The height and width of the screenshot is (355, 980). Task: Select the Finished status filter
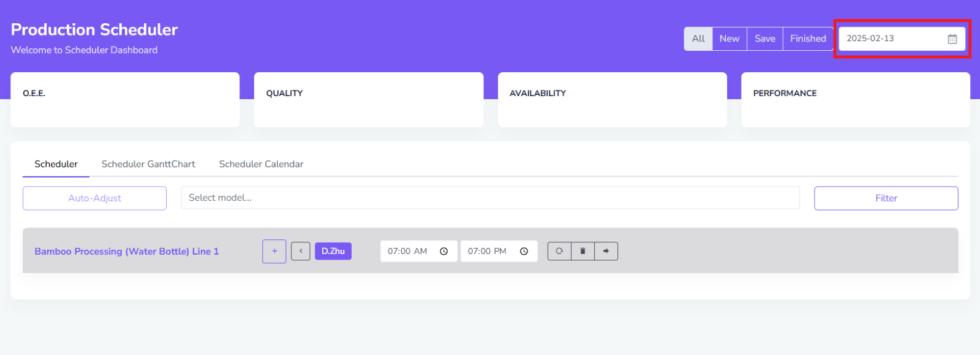click(x=807, y=39)
